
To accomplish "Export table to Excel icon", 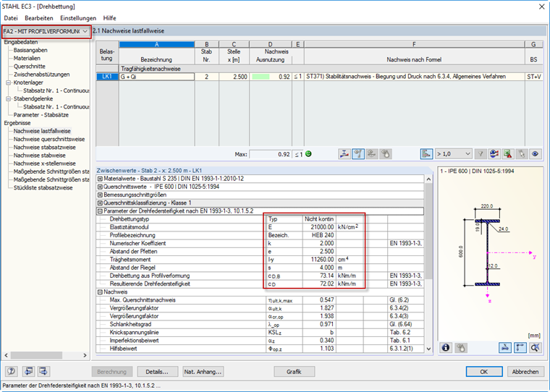I will (508, 154).
